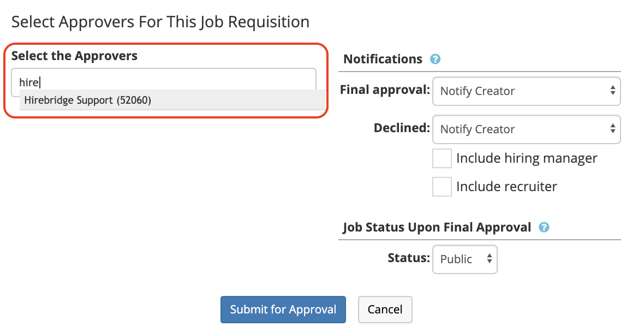The width and height of the screenshot is (644, 332).
Task: Click Submit for Approval
Action: click(283, 310)
